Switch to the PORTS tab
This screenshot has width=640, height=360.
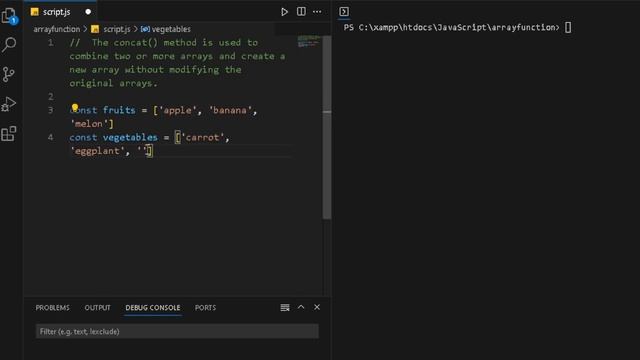pos(205,308)
